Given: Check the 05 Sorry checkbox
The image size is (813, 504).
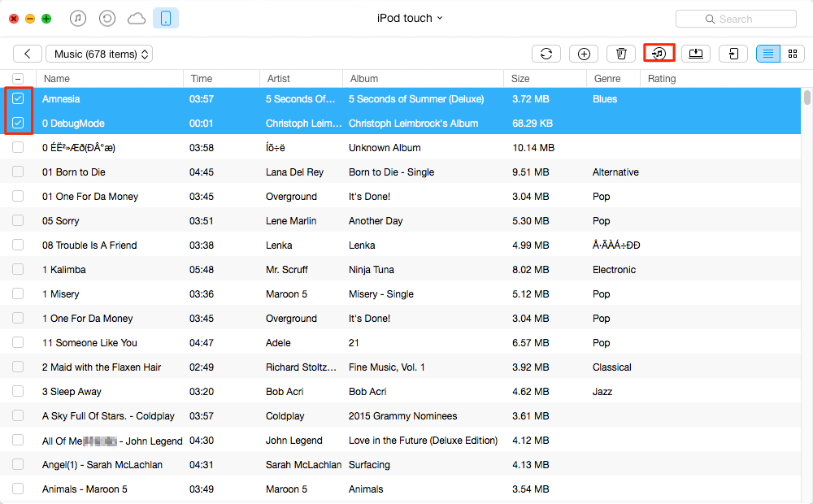Looking at the screenshot, I should click(x=18, y=220).
